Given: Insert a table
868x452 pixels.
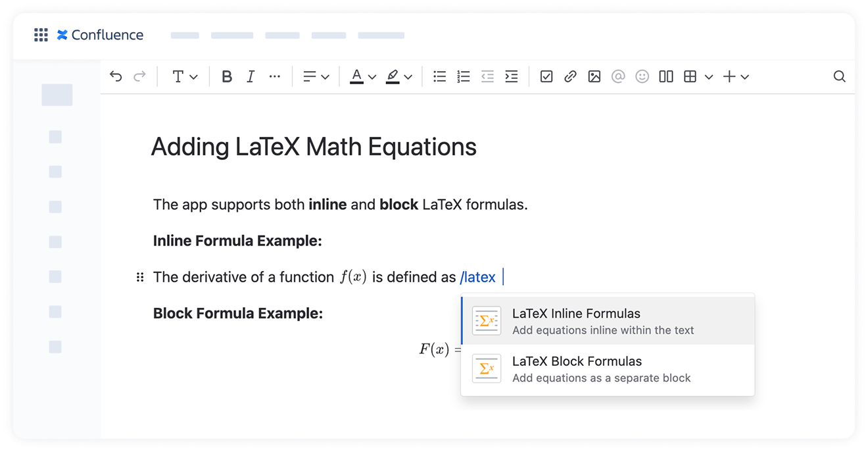Looking at the screenshot, I should click(x=690, y=76).
